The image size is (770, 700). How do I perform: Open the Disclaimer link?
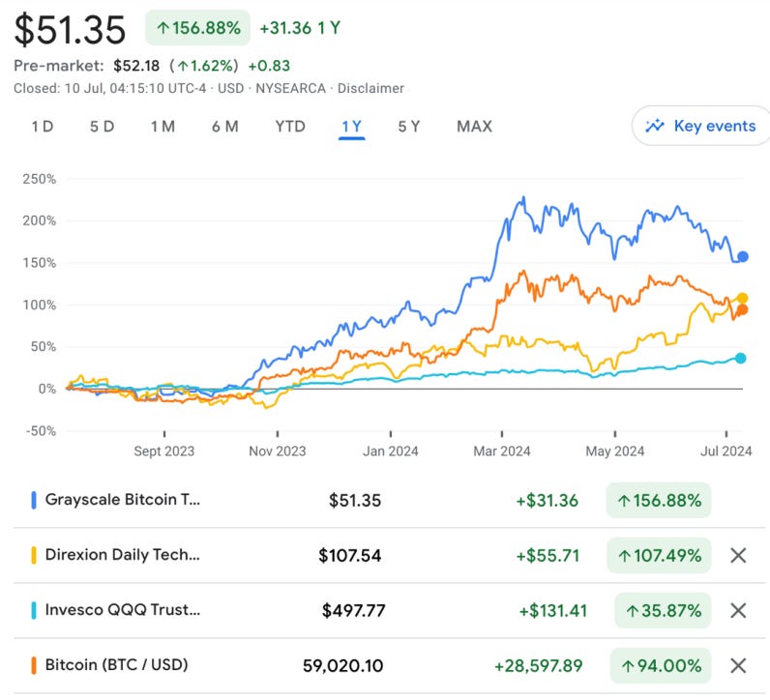point(370,88)
